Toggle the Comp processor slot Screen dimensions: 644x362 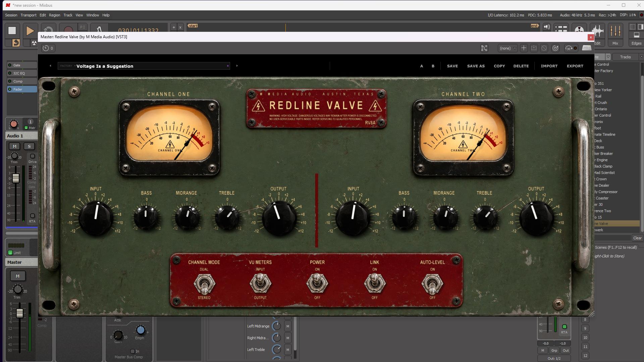click(x=22, y=81)
